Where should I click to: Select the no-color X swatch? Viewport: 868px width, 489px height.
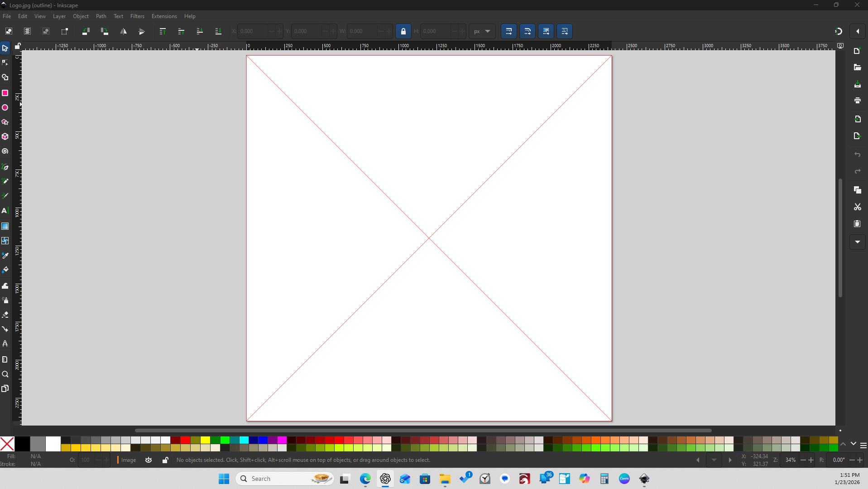[x=7, y=444]
